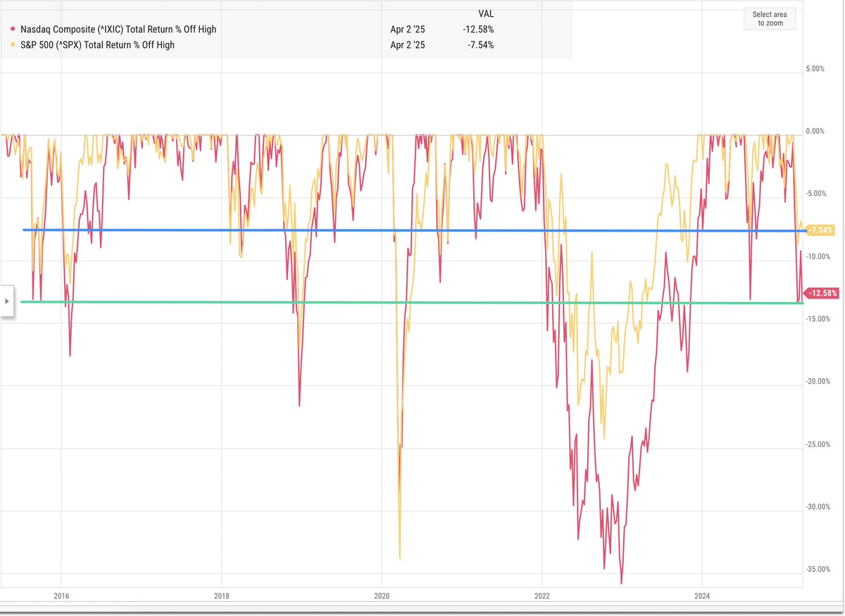Click the 2020 x-axis label
The image size is (845, 616).
point(382,596)
